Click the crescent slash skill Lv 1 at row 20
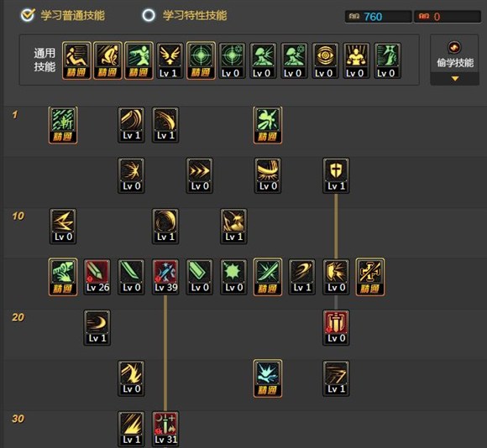Viewport: 487px width, 448px height. [97, 328]
